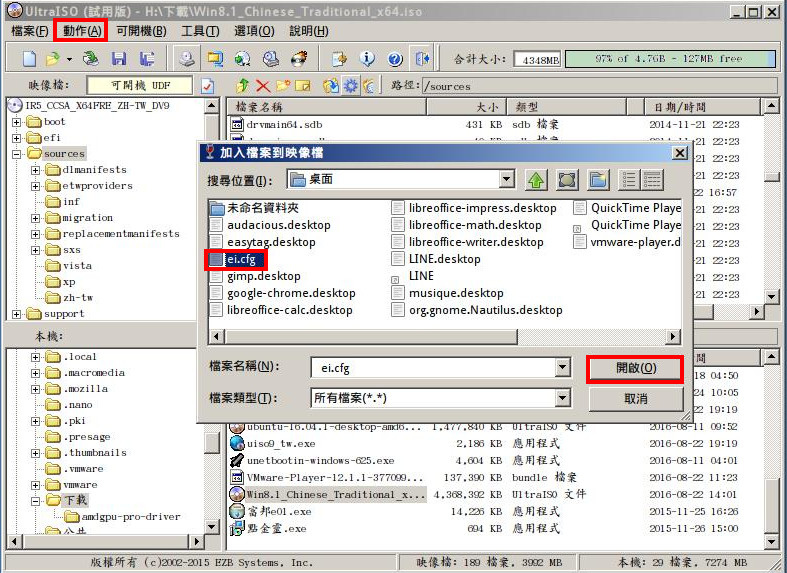The height and width of the screenshot is (573, 787).
Task: Expand the boot folder tree node
Action: click(x=17, y=122)
